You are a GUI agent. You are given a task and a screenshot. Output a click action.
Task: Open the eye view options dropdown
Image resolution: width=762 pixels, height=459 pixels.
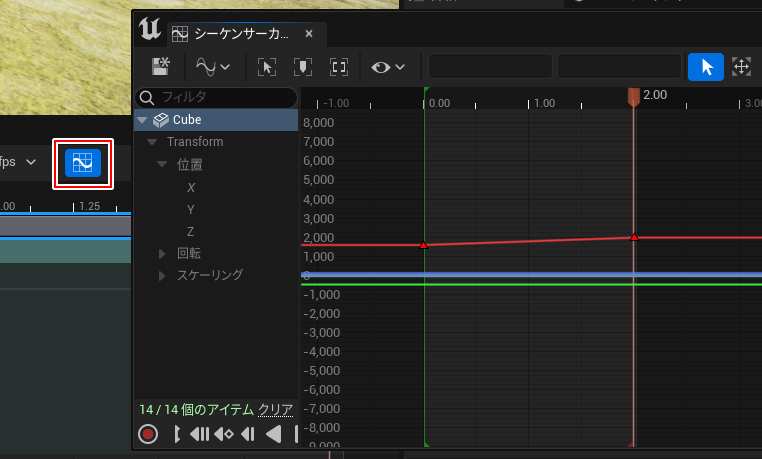coord(387,67)
